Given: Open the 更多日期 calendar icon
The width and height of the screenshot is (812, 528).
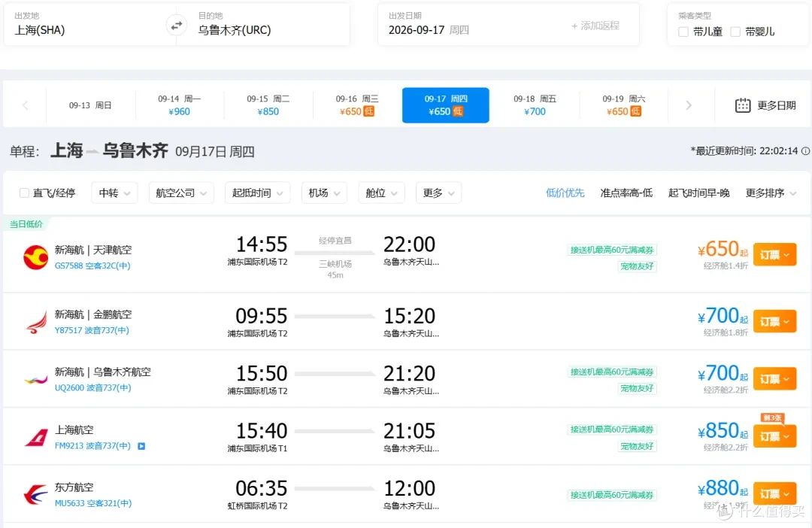Looking at the screenshot, I should (x=743, y=105).
